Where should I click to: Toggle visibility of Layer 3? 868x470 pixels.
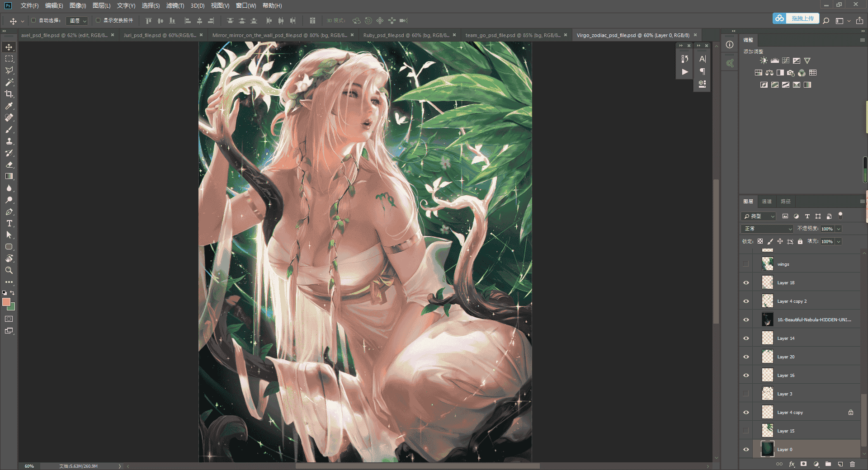(x=746, y=394)
